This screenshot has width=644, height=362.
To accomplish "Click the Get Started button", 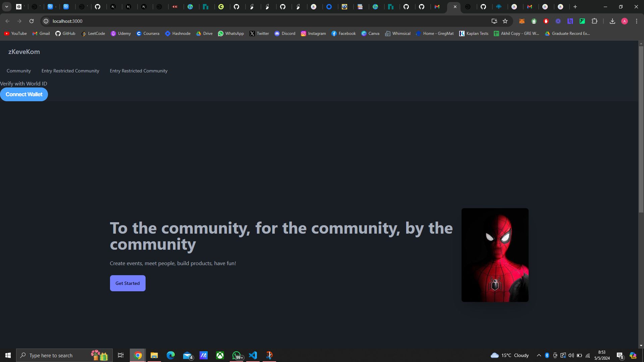I will pyautogui.click(x=128, y=283).
